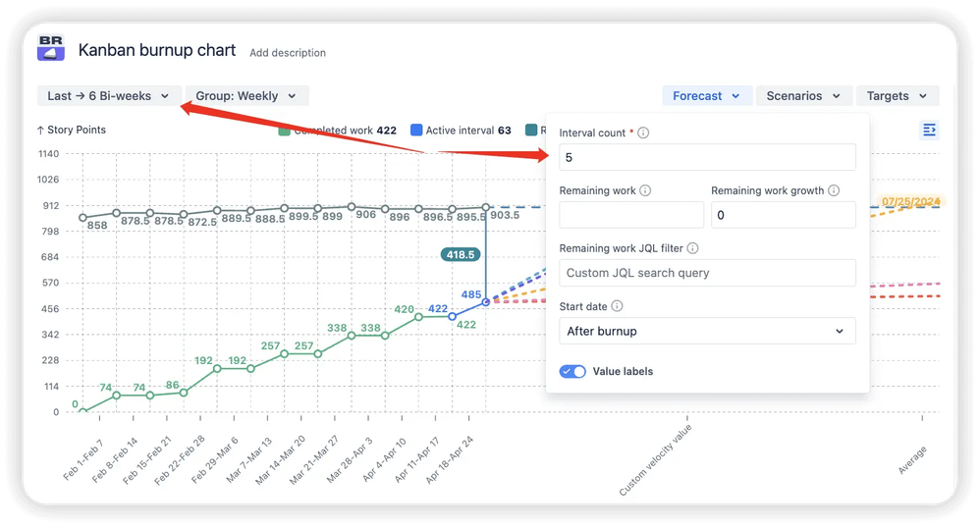The image size is (980, 527).
Task: Open the Last 6 Bi-weeks dropdown
Action: coord(109,96)
